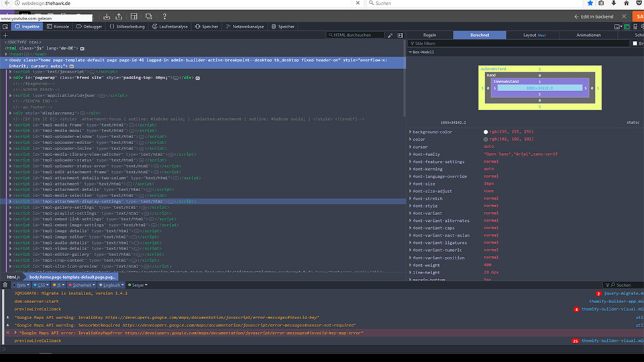Screen dimensions: 644x362
Task: Click Edit in backend link
Action: click(x=594, y=16)
